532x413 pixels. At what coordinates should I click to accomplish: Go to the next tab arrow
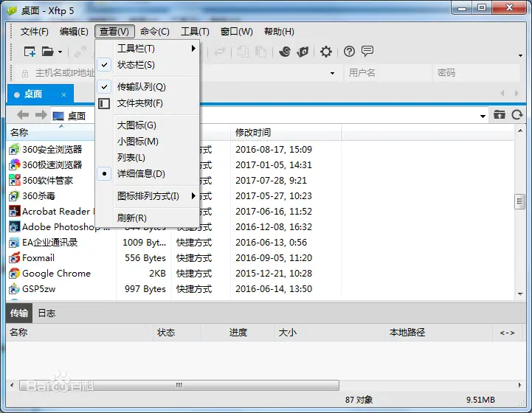517,93
